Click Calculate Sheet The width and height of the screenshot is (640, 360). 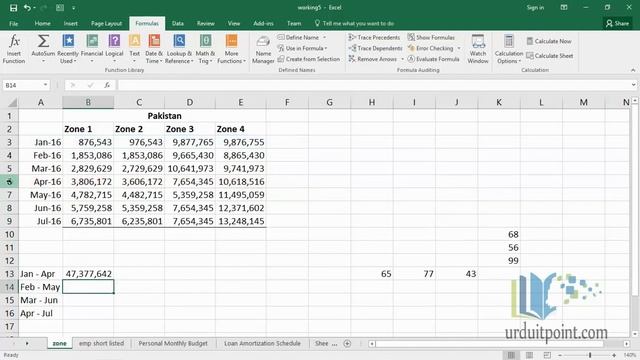point(549,56)
